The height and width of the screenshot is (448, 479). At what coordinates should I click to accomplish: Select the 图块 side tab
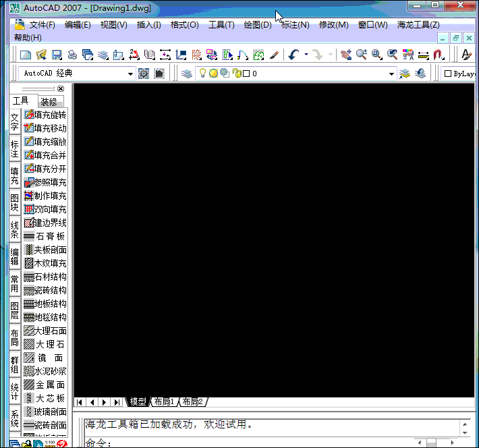point(15,202)
